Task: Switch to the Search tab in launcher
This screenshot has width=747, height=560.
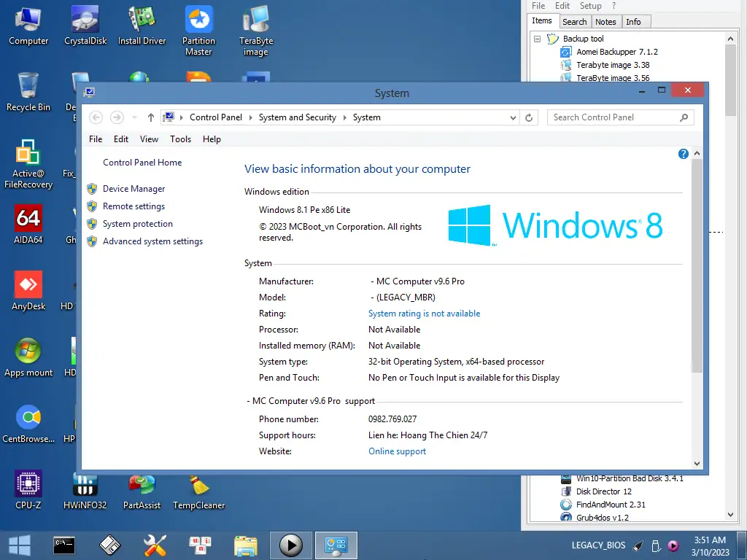Action: pyautogui.click(x=575, y=22)
